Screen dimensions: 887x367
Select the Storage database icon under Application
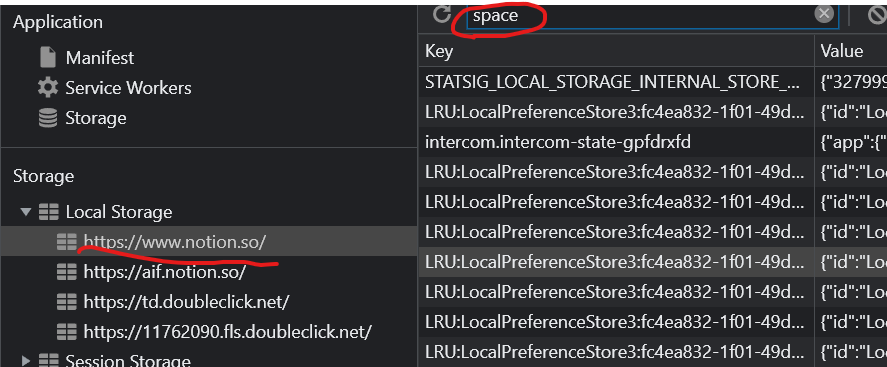click(x=48, y=118)
